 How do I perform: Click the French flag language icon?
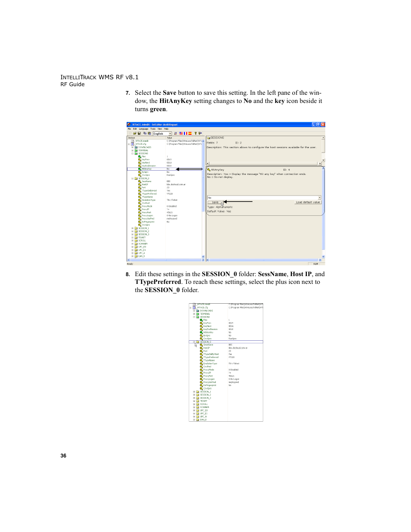coord(186,134)
